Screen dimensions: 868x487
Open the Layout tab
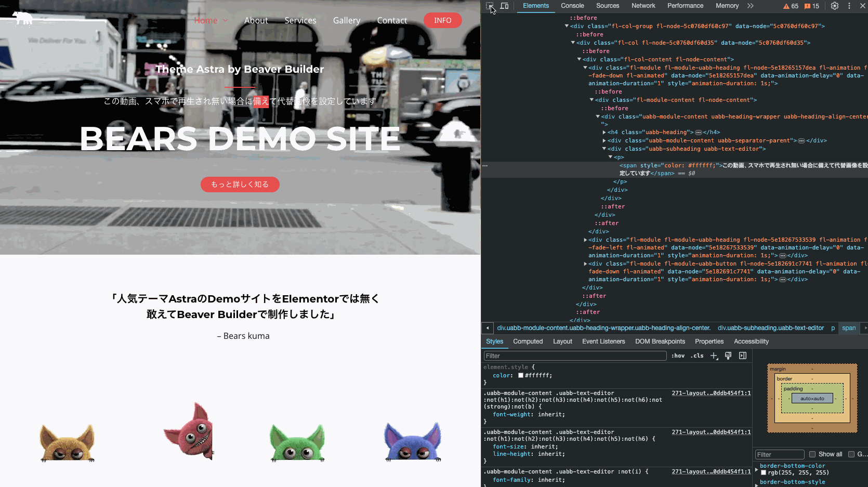click(x=562, y=341)
